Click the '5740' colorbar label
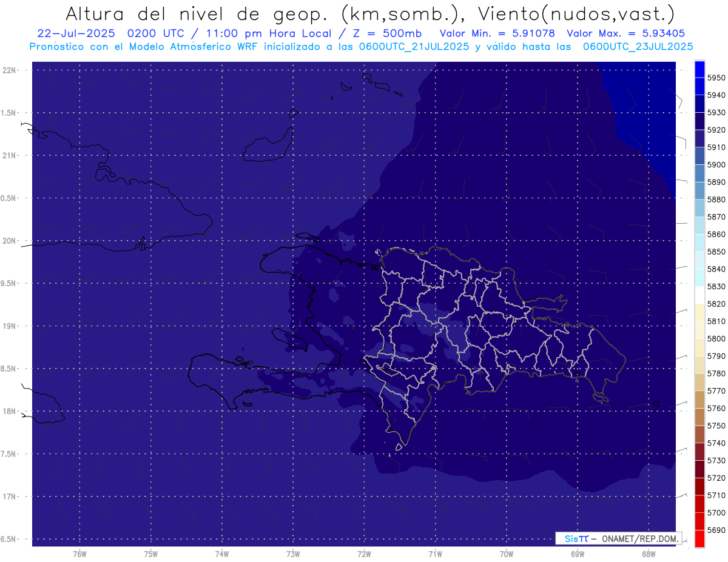The width and height of the screenshot is (728, 562). pyautogui.click(x=716, y=443)
